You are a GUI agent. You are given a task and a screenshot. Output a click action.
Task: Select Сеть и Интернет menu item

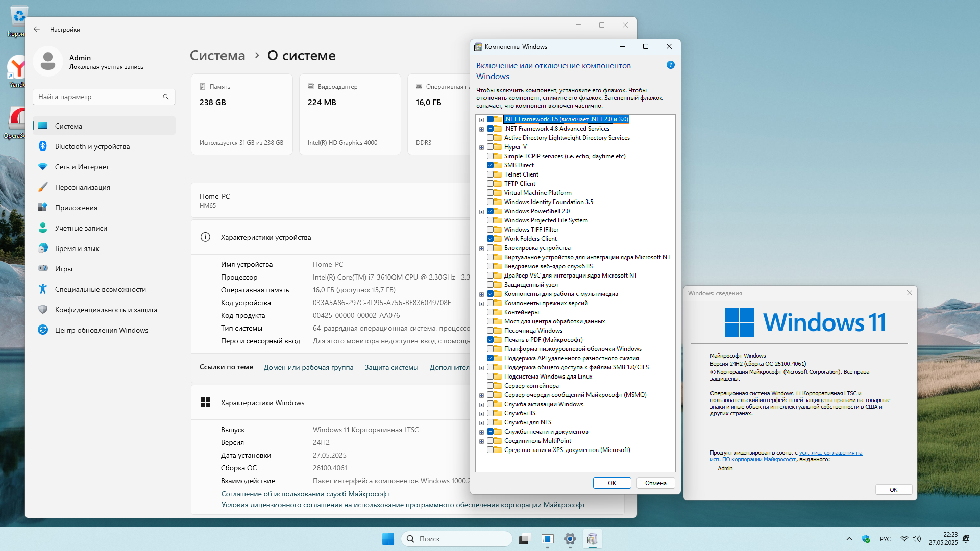click(82, 167)
